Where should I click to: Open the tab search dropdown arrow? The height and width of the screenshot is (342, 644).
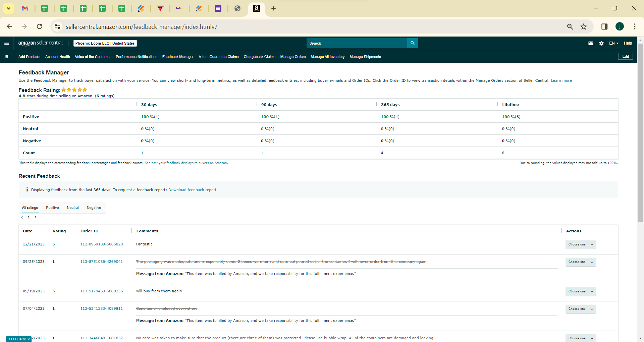pyautogui.click(x=9, y=8)
